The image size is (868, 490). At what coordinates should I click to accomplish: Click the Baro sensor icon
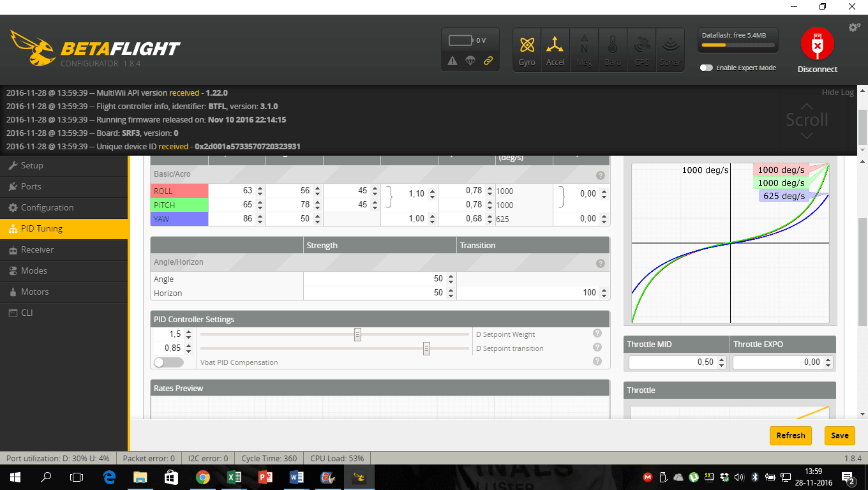pyautogui.click(x=613, y=50)
